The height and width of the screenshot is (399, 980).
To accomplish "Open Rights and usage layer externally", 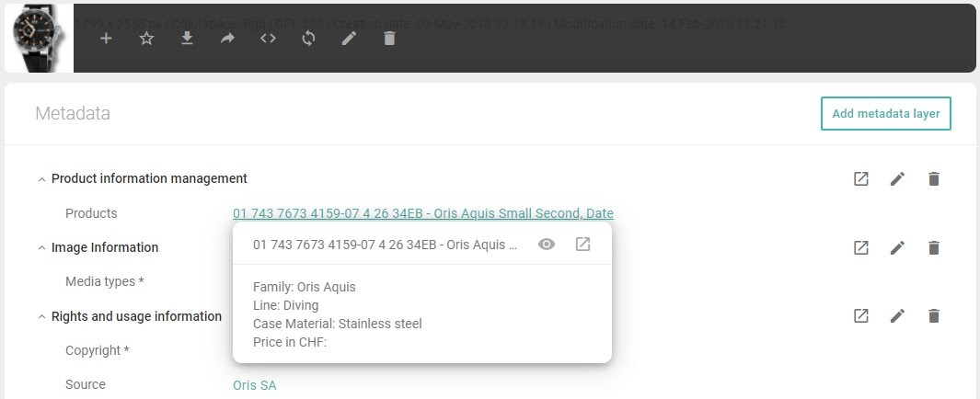I will (x=861, y=316).
